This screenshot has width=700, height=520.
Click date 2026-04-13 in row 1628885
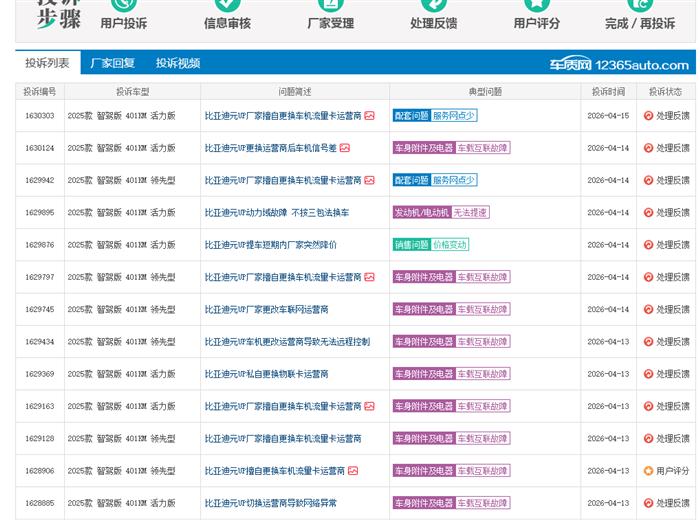(x=608, y=503)
